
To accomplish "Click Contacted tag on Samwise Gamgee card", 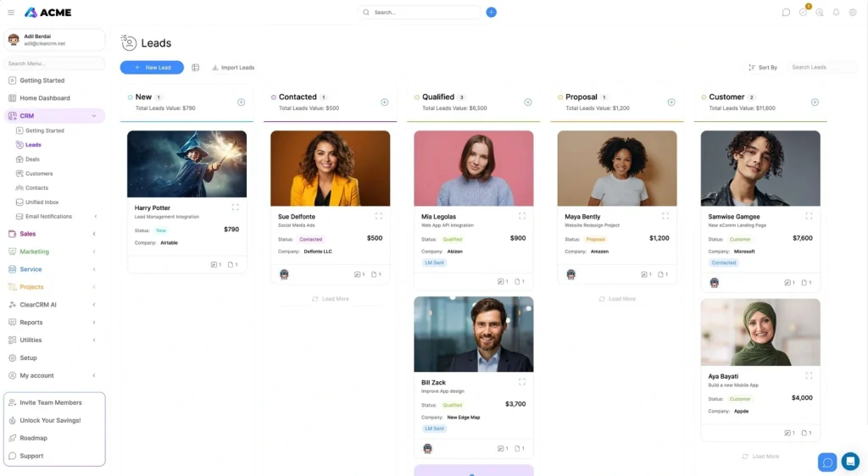I will 724,263.
